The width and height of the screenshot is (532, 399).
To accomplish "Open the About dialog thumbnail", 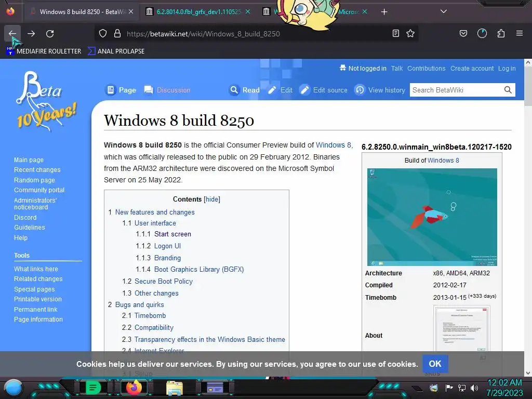I will (x=462, y=329).
